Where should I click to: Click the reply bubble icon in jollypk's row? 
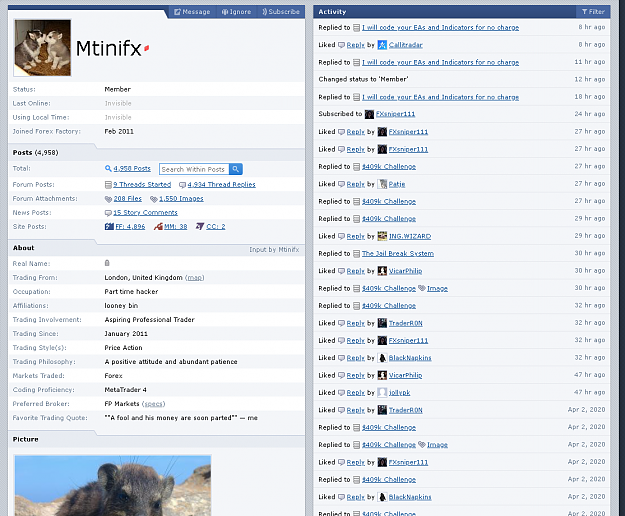point(342,393)
